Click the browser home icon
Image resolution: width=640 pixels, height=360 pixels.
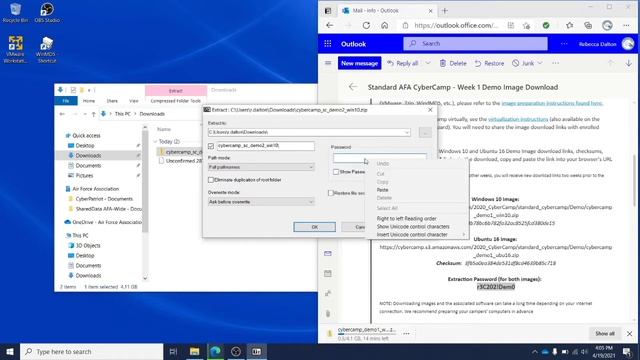(x=384, y=25)
